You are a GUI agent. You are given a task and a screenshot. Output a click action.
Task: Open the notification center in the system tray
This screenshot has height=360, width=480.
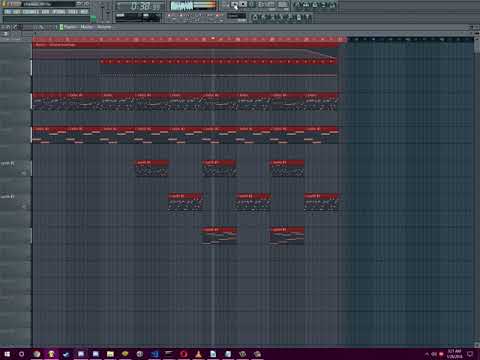point(470,354)
